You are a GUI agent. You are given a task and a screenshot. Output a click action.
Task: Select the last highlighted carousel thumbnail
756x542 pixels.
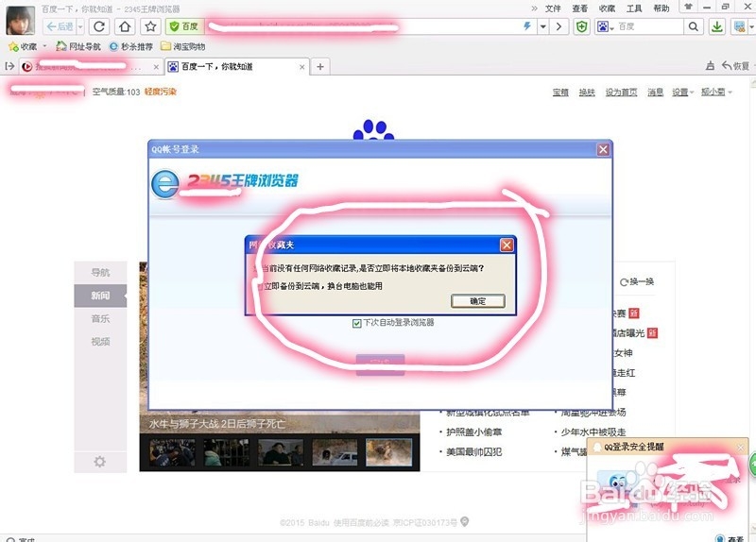[x=388, y=452]
